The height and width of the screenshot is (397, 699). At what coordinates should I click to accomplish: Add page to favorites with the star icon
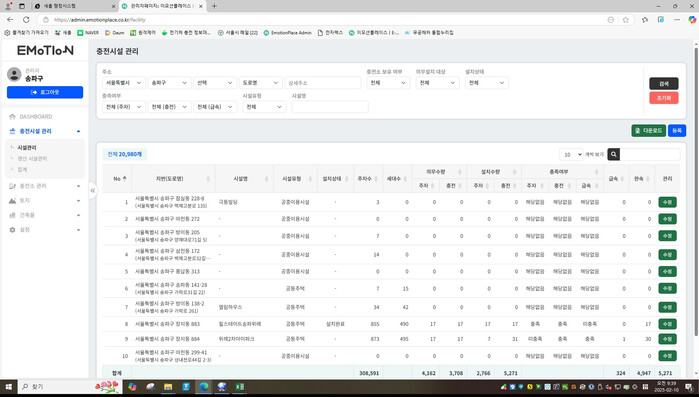click(625, 20)
